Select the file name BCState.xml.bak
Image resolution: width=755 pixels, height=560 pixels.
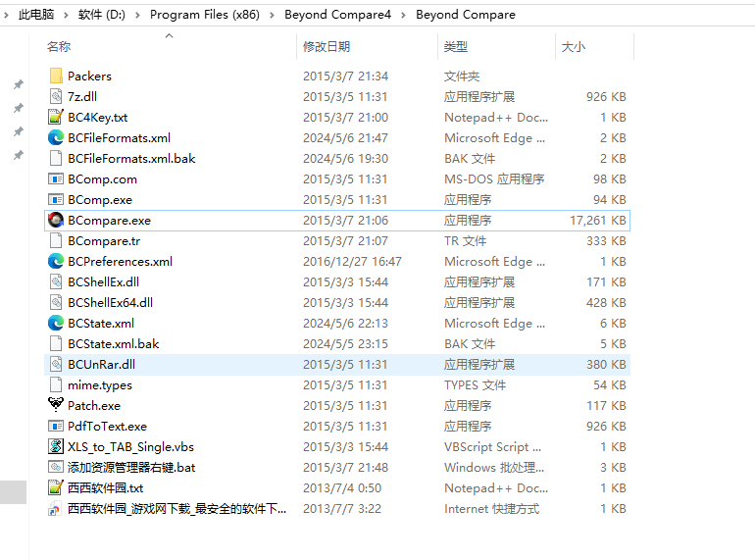click(x=114, y=344)
